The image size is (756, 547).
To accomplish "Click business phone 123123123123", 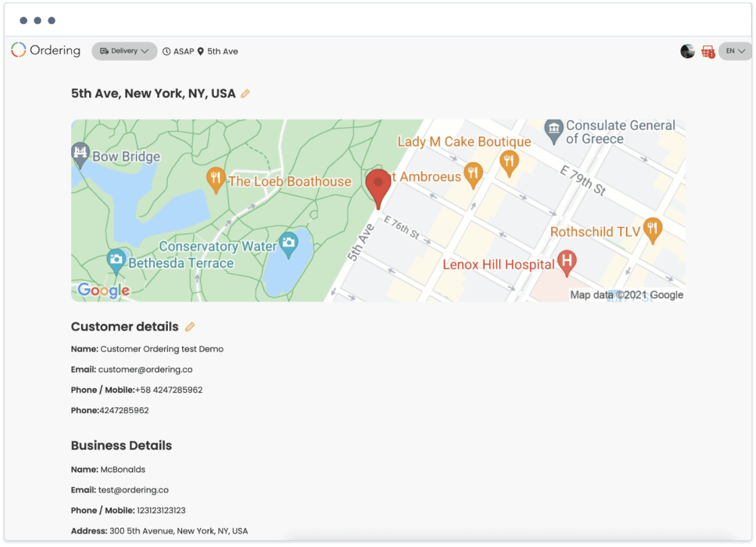I will click(x=161, y=511).
